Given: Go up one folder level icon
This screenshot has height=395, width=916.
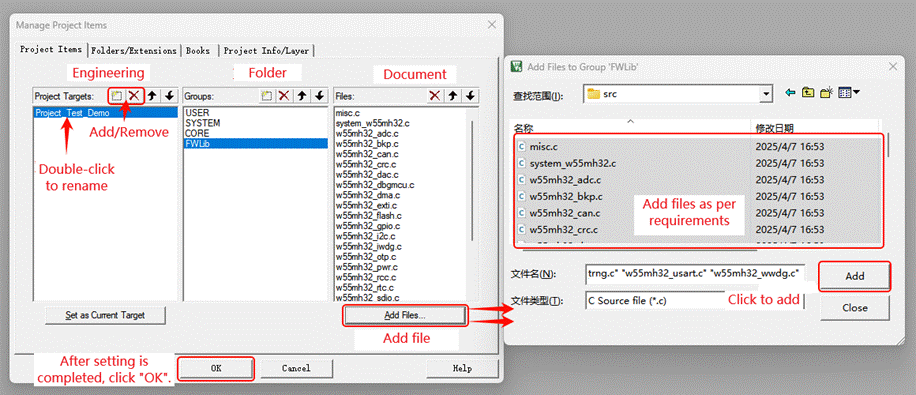Looking at the screenshot, I should pos(808,92).
